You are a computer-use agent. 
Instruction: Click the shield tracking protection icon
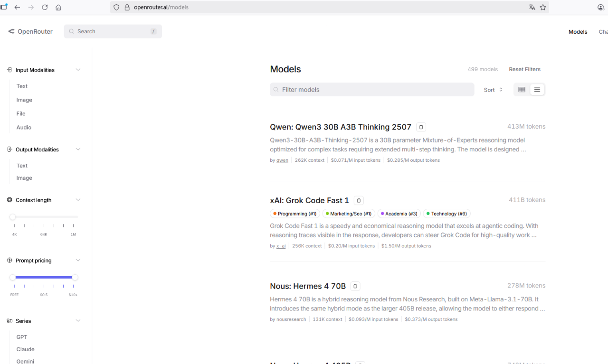click(116, 8)
